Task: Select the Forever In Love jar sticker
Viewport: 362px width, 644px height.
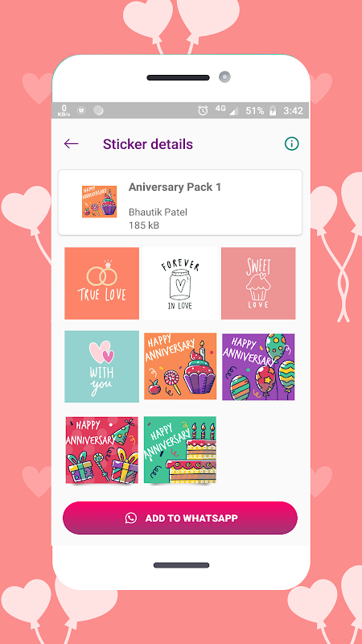Action: coord(180,283)
